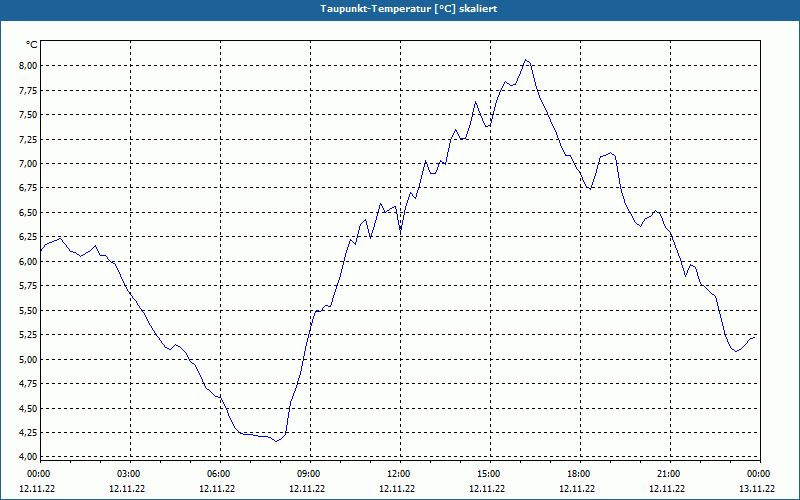Select the 15:00 time label
The width and height of the screenshot is (800, 500).
489,473
